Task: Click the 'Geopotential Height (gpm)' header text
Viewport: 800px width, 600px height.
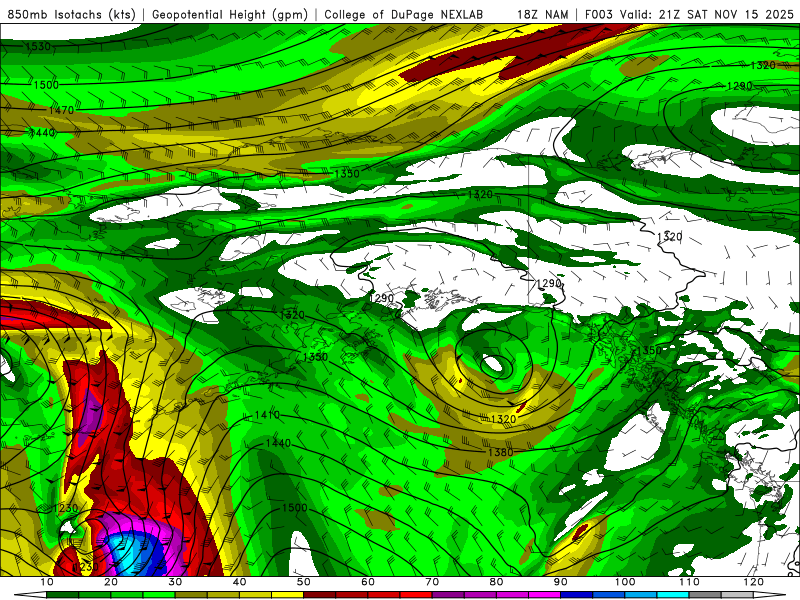Action: [230, 15]
